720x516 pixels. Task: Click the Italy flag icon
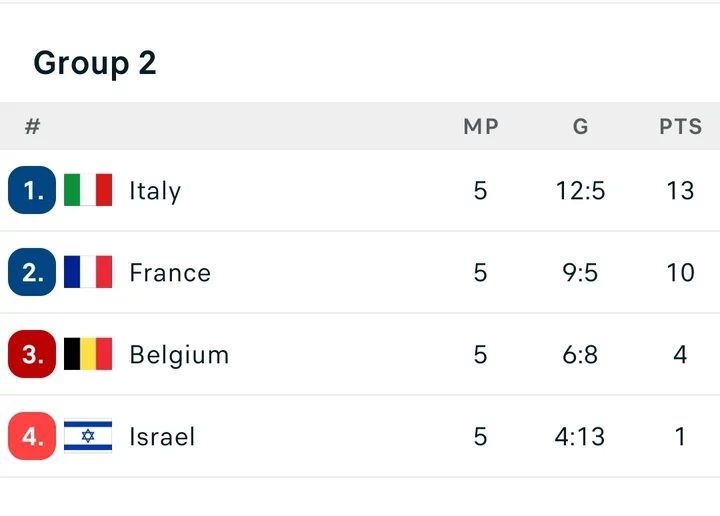point(88,190)
